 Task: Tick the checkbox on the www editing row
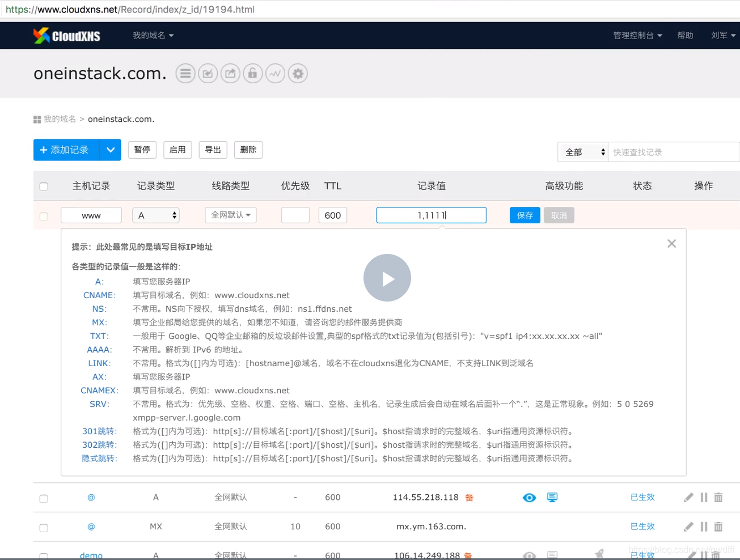[44, 216]
